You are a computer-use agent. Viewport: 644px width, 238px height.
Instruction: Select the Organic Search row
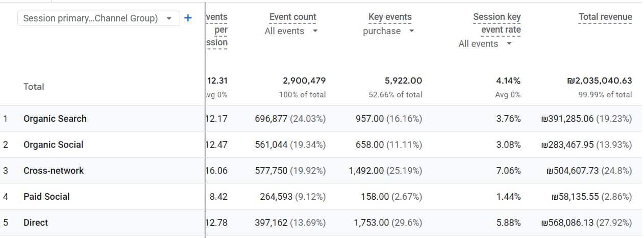click(55, 119)
